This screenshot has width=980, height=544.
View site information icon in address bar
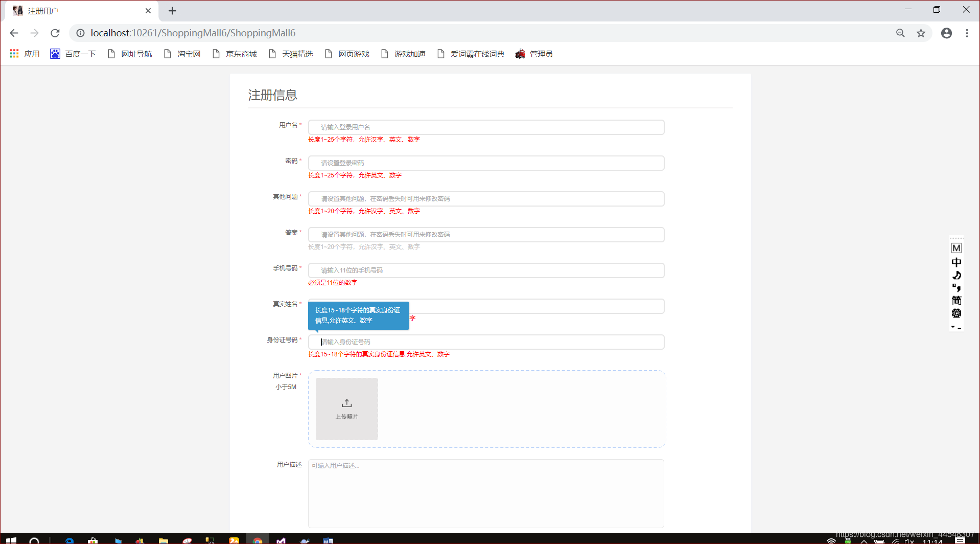pyautogui.click(x=80, y=33)
